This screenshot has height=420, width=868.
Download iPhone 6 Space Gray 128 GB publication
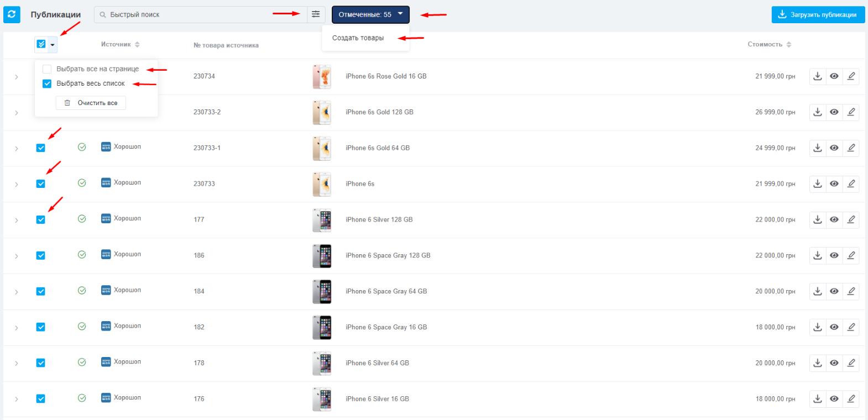click(x=818, y=255)
